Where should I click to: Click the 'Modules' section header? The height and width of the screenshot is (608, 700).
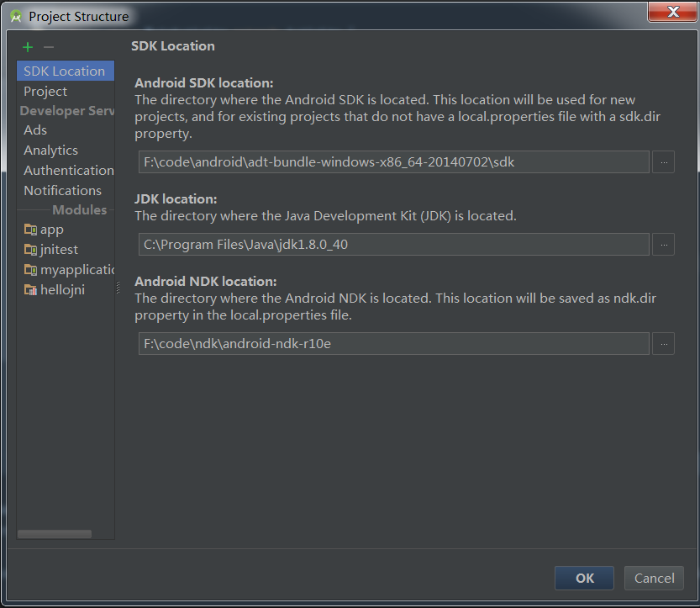80,210
